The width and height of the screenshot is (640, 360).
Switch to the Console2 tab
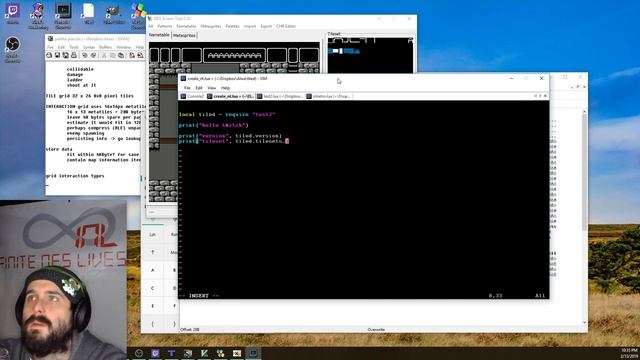[192, 96]
